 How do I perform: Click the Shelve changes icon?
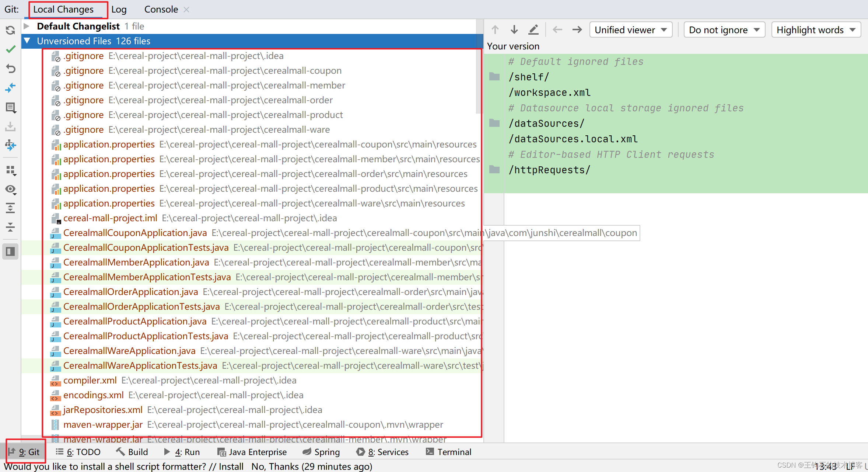coord(10,126)
